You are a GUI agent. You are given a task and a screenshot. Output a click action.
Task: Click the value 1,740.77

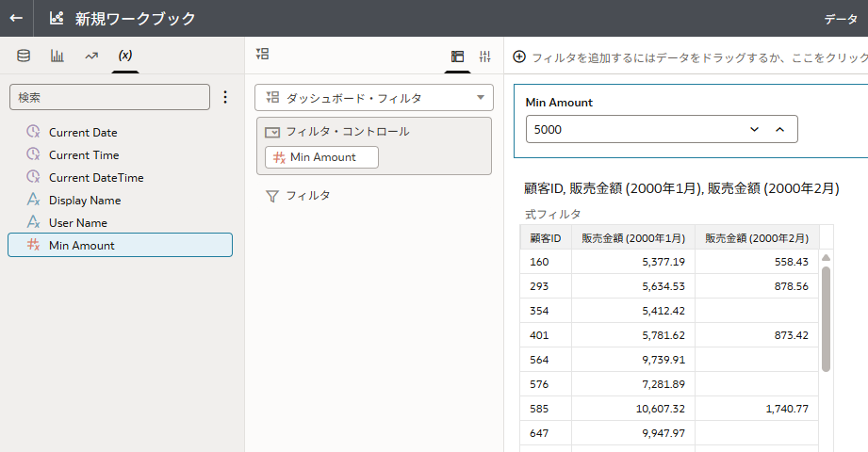coord(787,409)
